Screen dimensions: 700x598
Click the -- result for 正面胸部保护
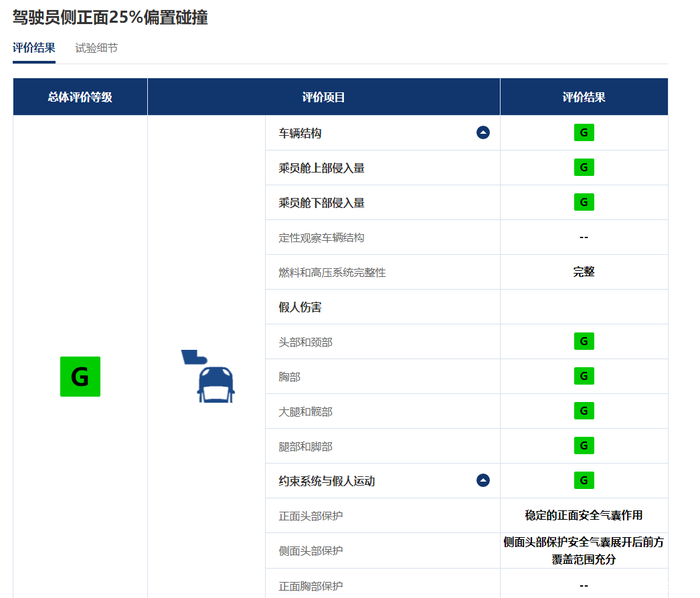click(584, 585)
